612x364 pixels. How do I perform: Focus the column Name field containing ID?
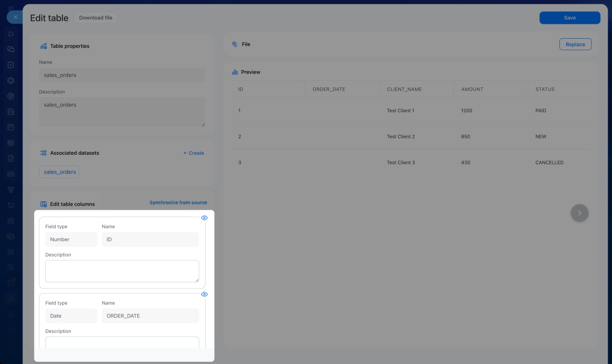151,239
